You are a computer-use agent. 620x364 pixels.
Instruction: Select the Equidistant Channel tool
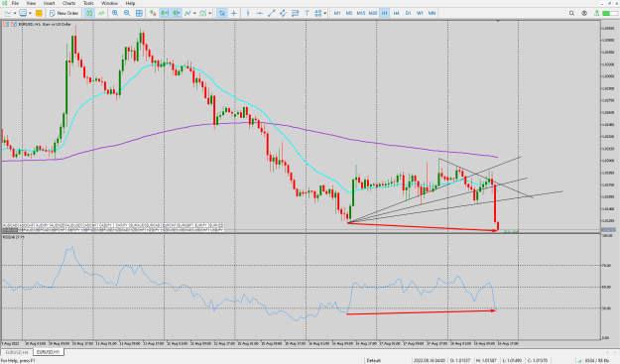(283, 13)
